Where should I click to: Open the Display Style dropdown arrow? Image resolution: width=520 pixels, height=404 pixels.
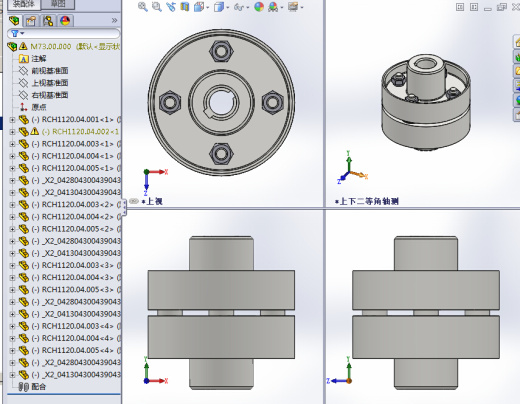tap(228, 7)
